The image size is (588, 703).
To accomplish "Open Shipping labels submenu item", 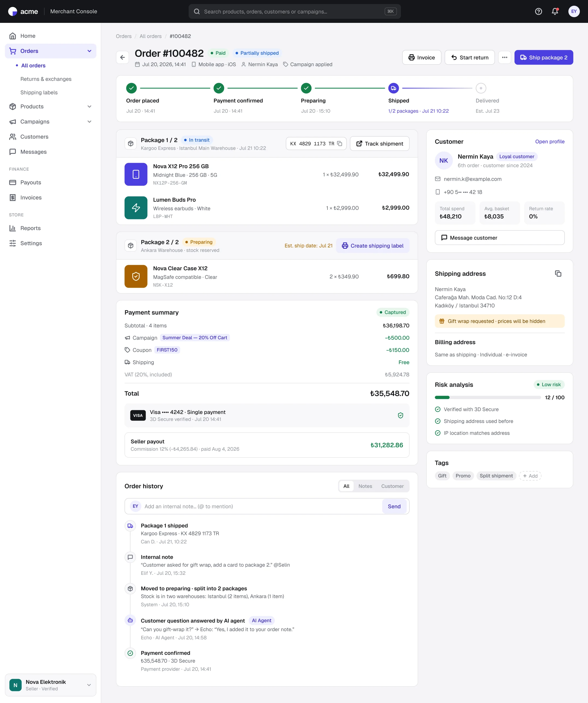I will pyautogui.click(x=39, y=92).
